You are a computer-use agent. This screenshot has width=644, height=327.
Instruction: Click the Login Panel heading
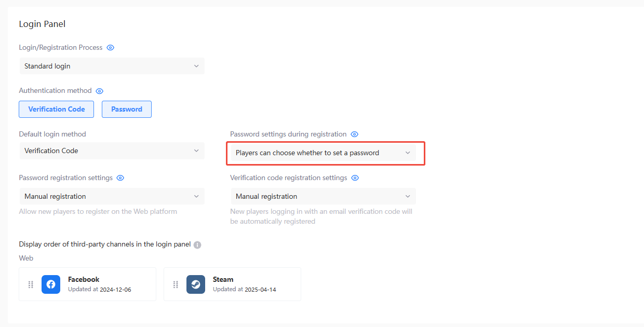click(42, 24)
